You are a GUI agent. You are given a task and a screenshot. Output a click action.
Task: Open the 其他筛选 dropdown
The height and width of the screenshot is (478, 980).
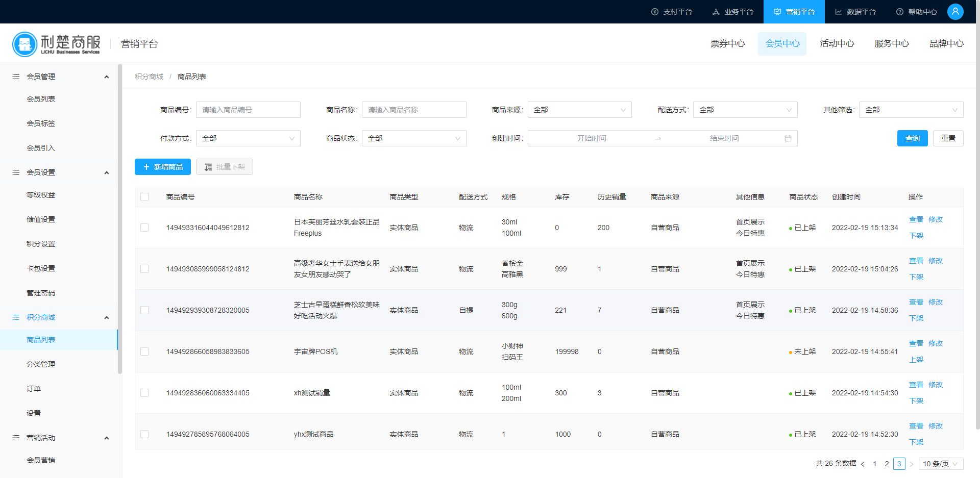pos(911,110)
